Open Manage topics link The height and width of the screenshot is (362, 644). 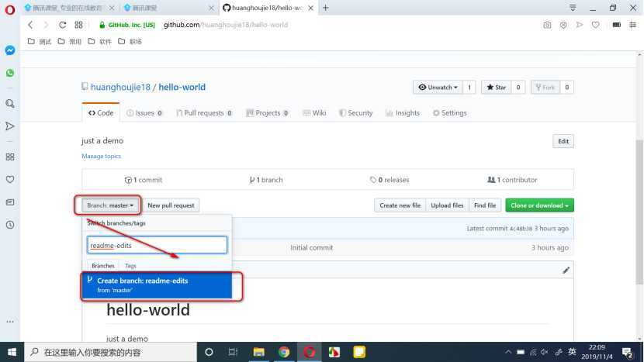pyautogui.click(x=101, y=156)
